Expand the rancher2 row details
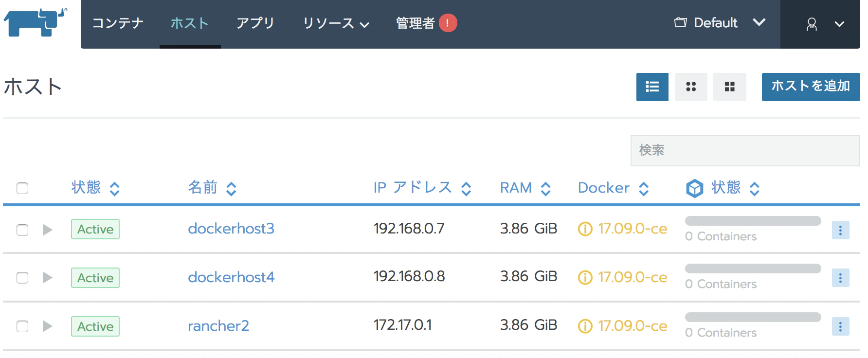This screenshot has height=358, width=868. click(x=47, y=326)
